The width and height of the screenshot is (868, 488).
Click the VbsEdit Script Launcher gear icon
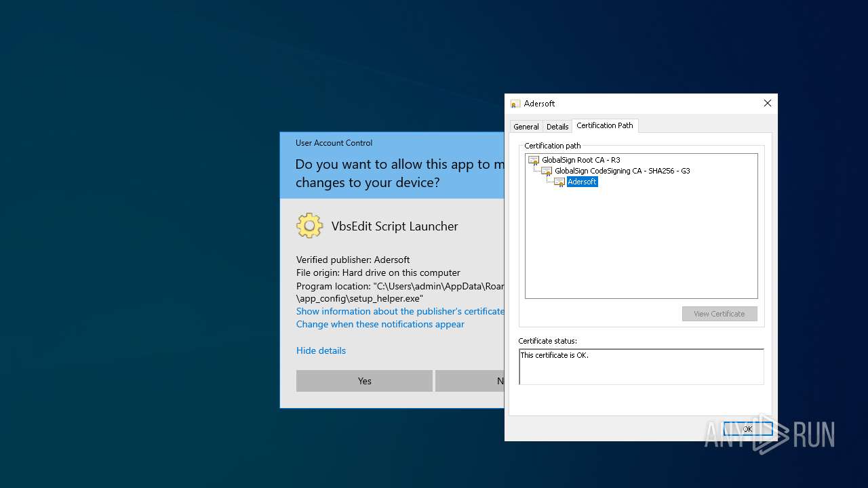309,226
